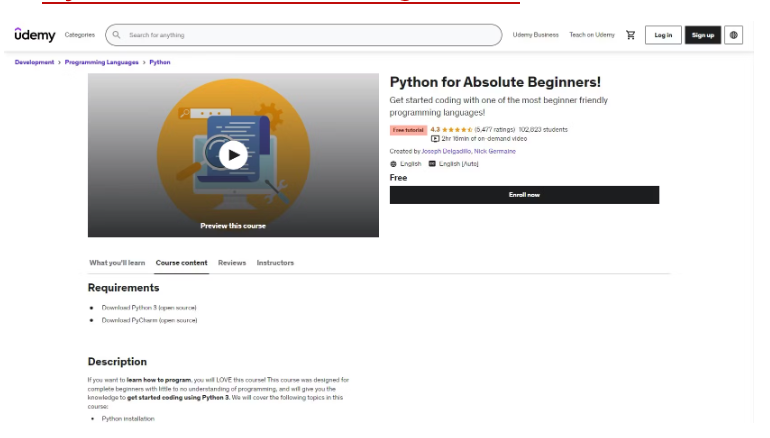Switch to Course content tab
The image size is (770, 438).
coord(181,263)
